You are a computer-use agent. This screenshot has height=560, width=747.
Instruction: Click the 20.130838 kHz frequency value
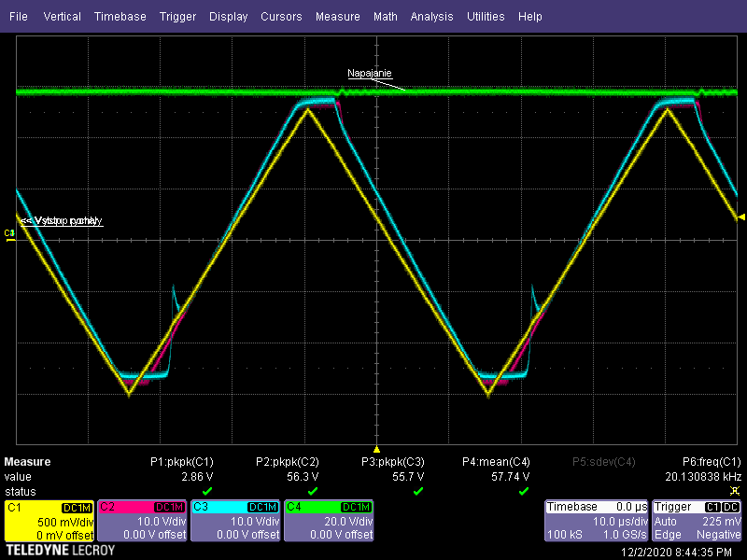[703, 477]
